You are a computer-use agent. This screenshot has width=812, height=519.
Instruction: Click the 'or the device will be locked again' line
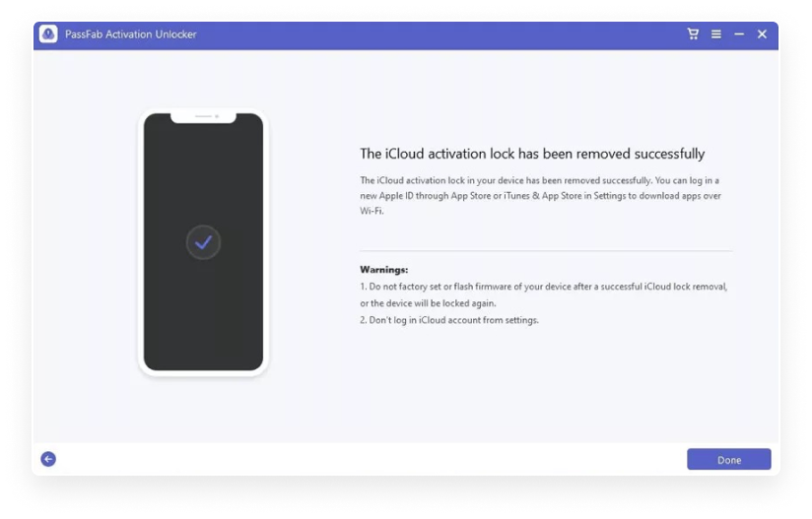tap(428, 303)
